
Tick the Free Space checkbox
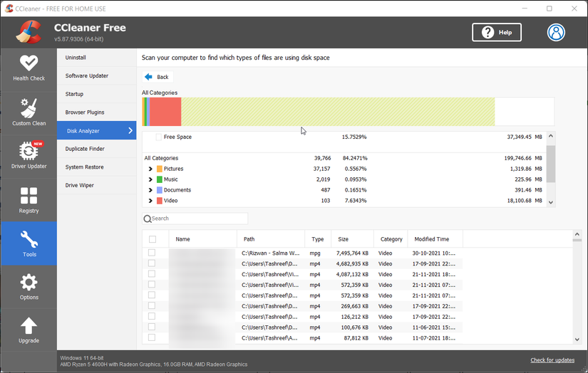click(158, 137)
